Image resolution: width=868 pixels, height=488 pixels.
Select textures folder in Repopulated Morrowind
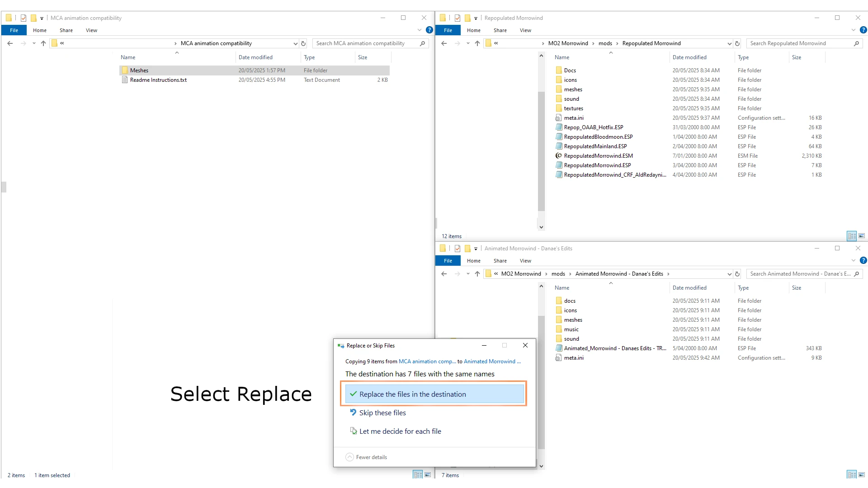(x=573, y=108)
